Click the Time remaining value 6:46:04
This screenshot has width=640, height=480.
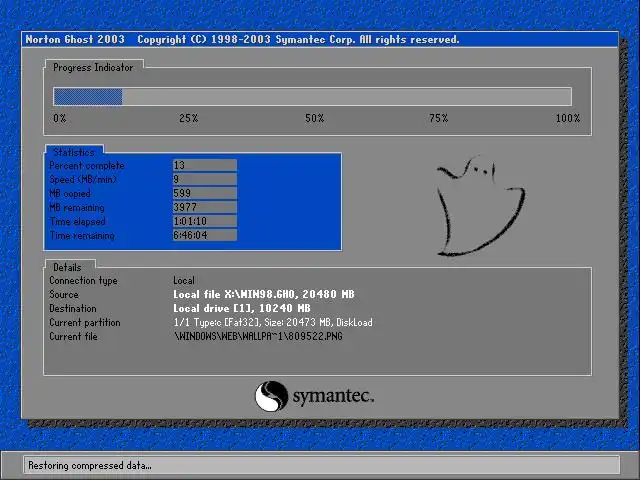(204, 235)
